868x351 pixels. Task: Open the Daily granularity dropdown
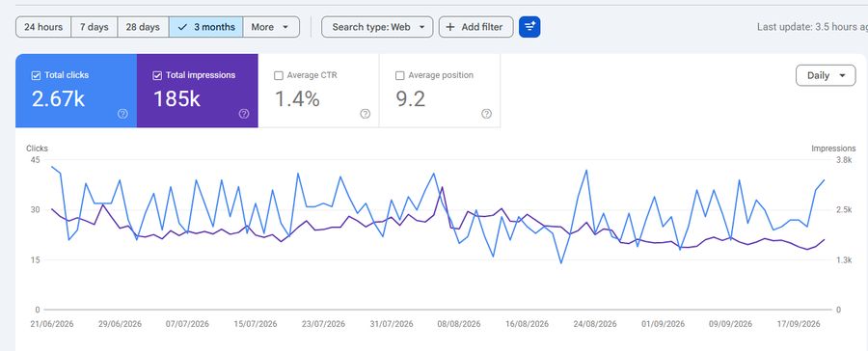826,75
